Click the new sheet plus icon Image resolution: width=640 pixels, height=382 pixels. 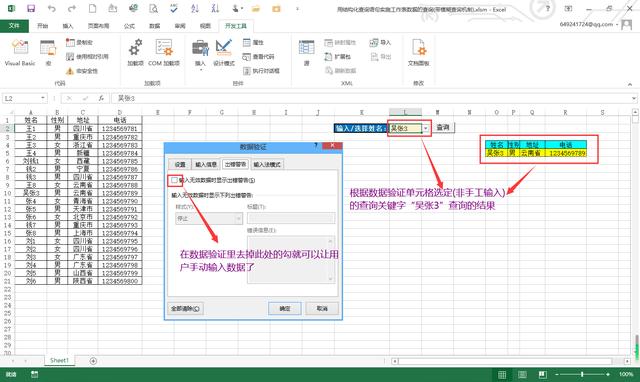click(x=93, y=361)
